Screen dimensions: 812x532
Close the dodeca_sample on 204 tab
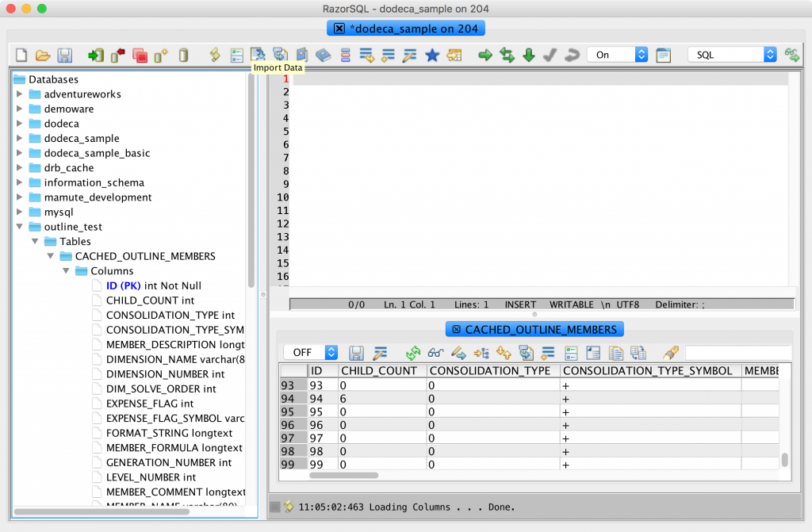coord(339,29)
